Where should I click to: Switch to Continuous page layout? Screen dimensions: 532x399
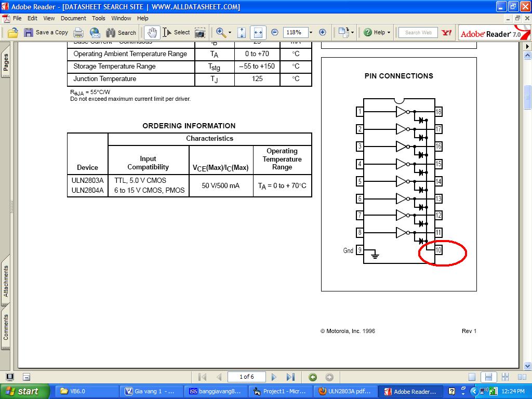(488, 377)
